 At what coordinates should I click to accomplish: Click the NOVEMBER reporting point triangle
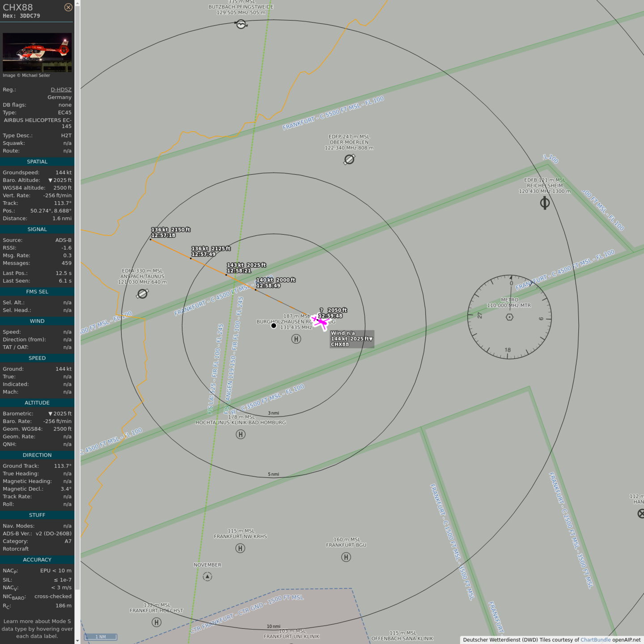[x=208, y=576]
